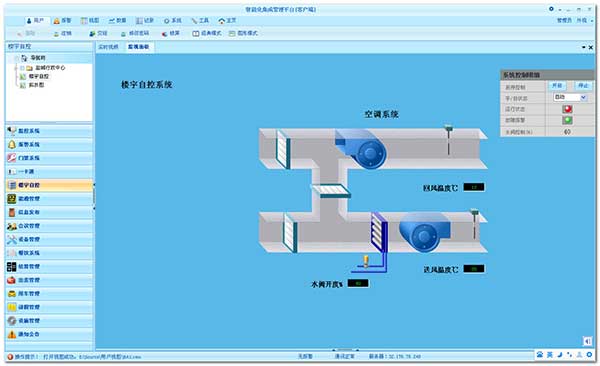The width and height of the screenshot is (600, 366).
Task: Open the alarm menu in the top bar
Action: 62,21
